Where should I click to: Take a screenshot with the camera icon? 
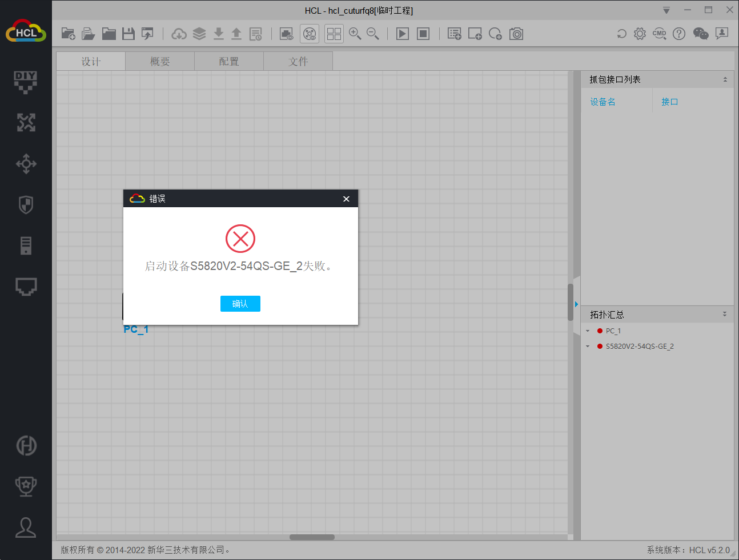coord(516,34)
